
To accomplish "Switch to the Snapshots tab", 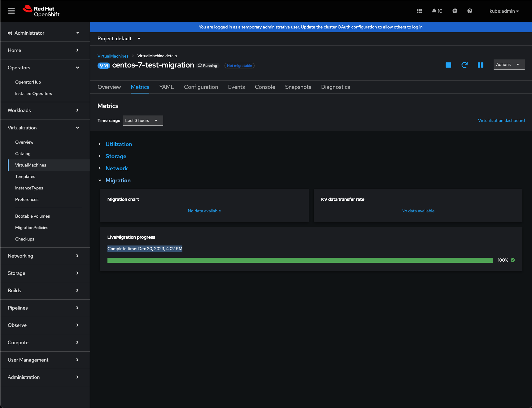I will click(x=298, y=87).
